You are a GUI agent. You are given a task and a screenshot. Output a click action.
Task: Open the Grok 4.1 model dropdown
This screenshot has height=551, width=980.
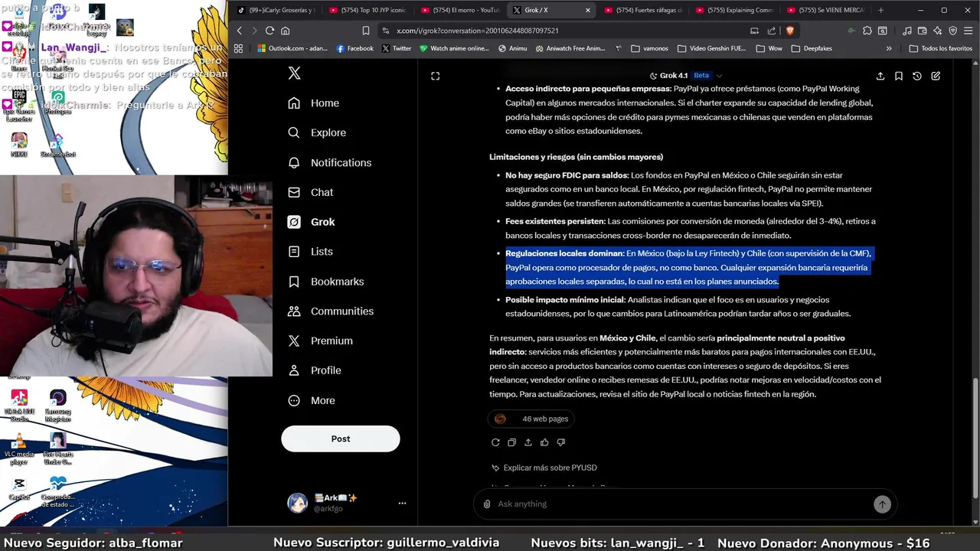[685, 76]
